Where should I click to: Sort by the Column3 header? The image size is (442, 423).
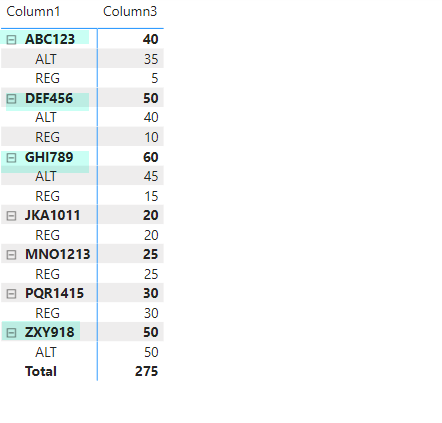(x=130, y=12)
